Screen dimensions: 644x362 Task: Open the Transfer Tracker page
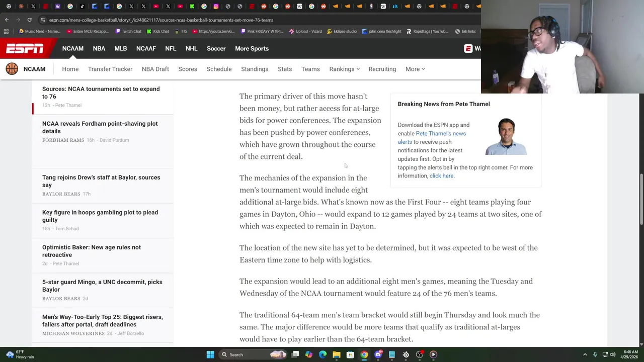click(110, 69)
